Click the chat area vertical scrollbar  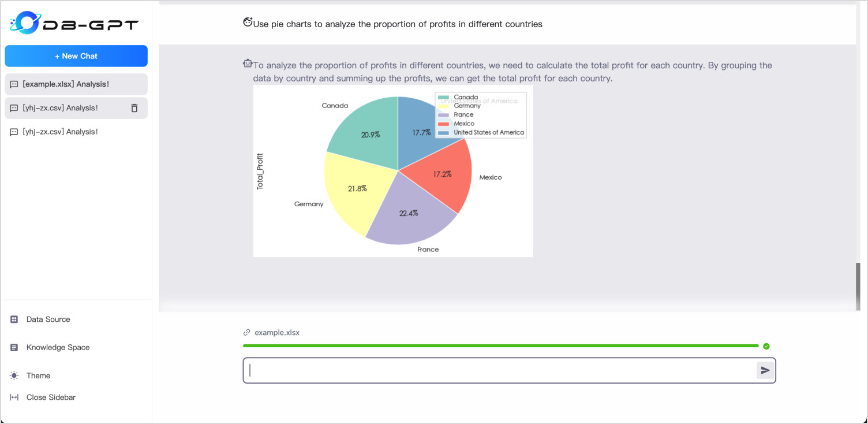pyautogui.click(x=858, y=287)
